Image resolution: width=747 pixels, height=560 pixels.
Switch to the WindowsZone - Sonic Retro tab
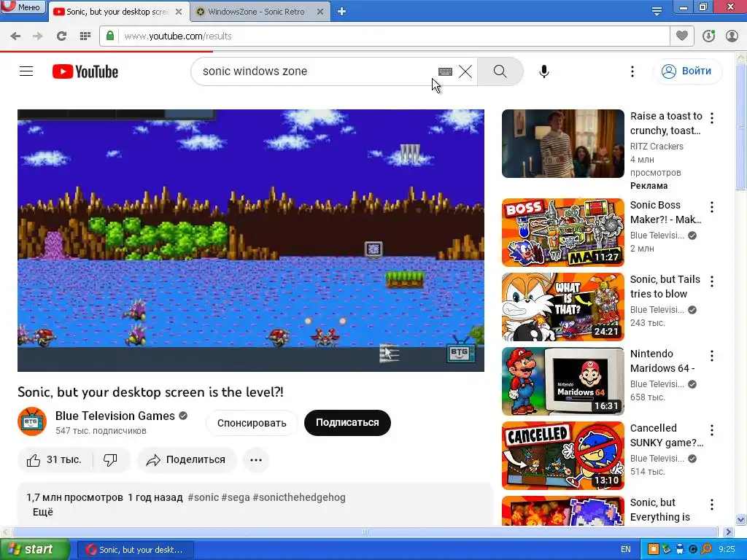(256, 12)
